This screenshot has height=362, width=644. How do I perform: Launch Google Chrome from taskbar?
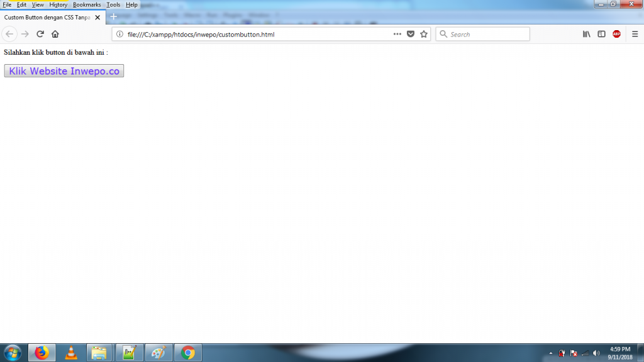pyautogui.click(x=187, y=353)
